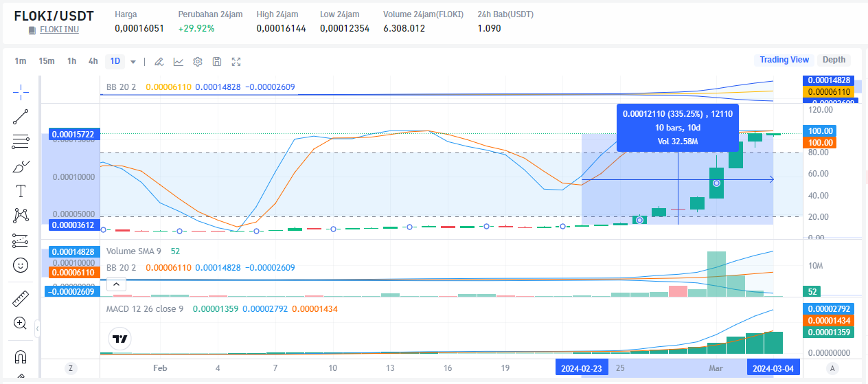Toggle the magnet mode tool
868x384 pixels.
[21, 357]
